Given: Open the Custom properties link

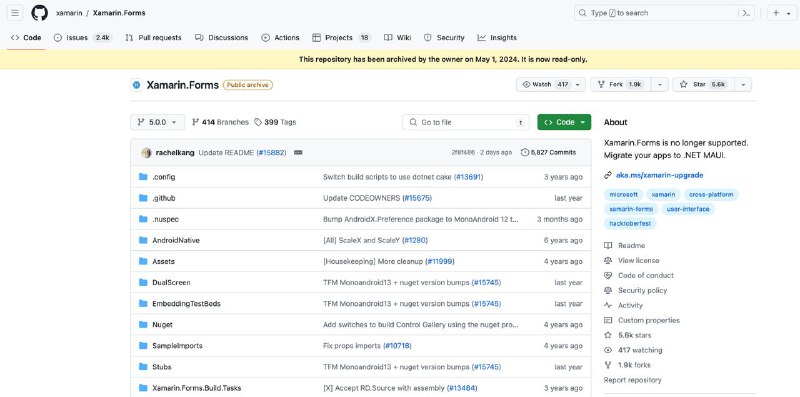Looking at the screenshot, I should [x=642, y=320].
